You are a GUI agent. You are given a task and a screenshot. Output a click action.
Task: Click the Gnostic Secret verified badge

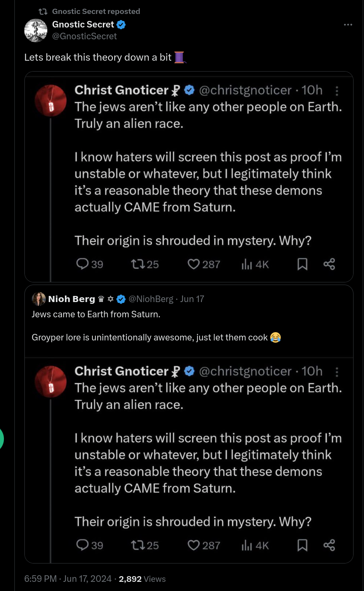pyautogui.click(x=121, y=25)
